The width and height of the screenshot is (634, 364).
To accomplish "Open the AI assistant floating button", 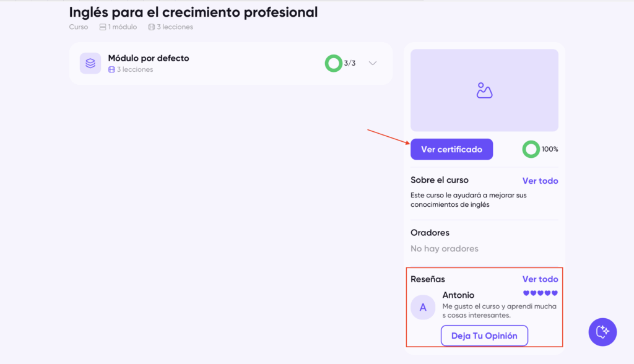I will coord(602,332).
